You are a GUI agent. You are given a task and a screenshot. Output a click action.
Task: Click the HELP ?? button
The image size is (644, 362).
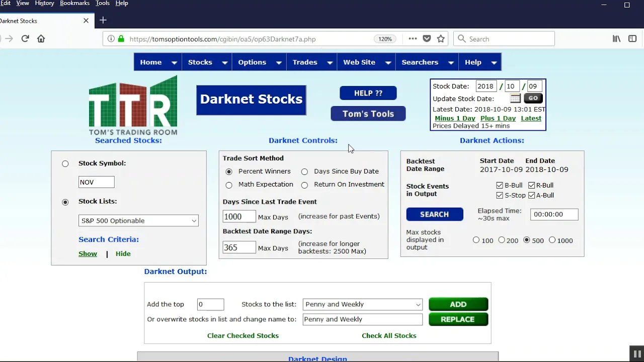click(368, 93)
